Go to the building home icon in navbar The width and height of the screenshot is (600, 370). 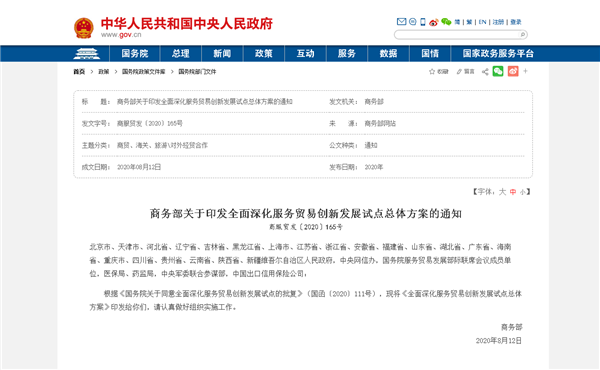coord(86,54)
